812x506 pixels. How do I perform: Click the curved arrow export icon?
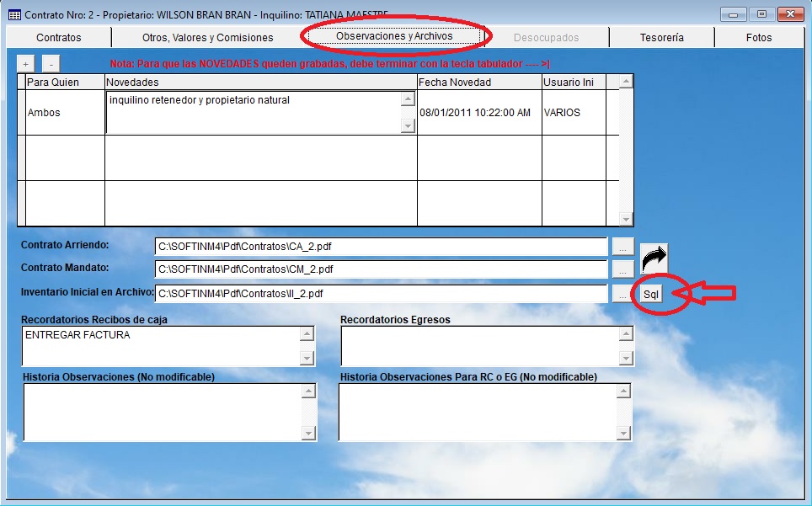coord(654,258)
